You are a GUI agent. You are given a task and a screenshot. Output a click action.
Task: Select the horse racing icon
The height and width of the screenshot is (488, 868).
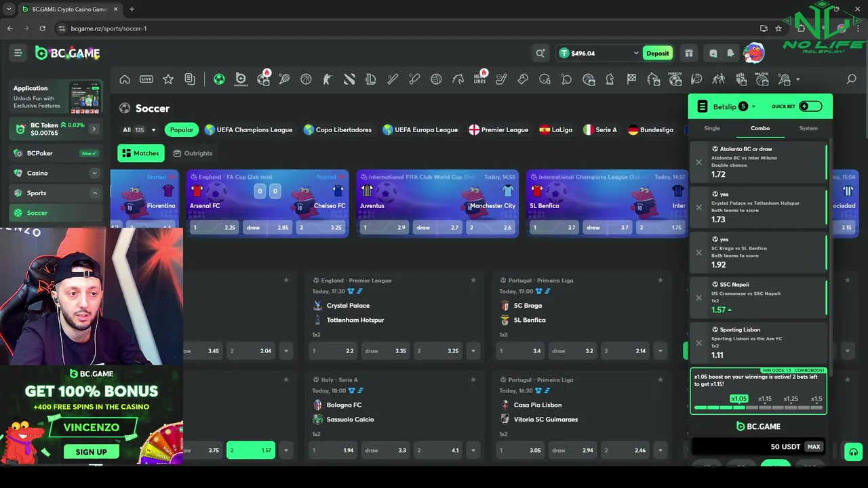click(458, 79)
